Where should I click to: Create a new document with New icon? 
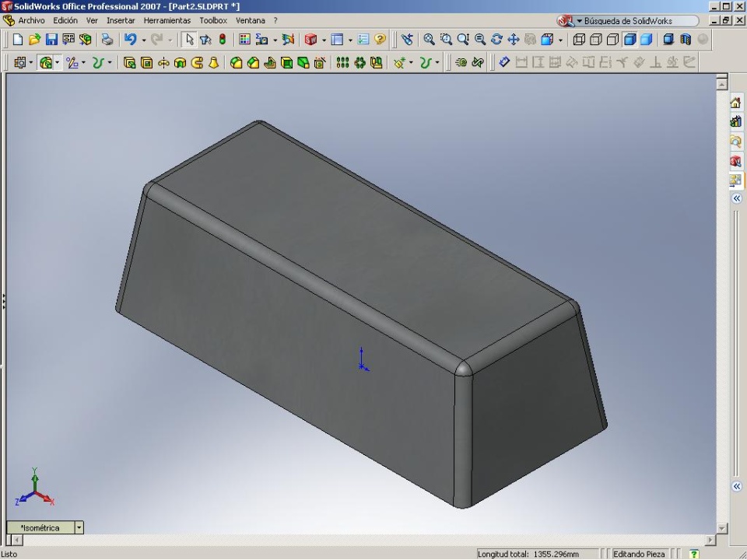[x=18, y=40]
